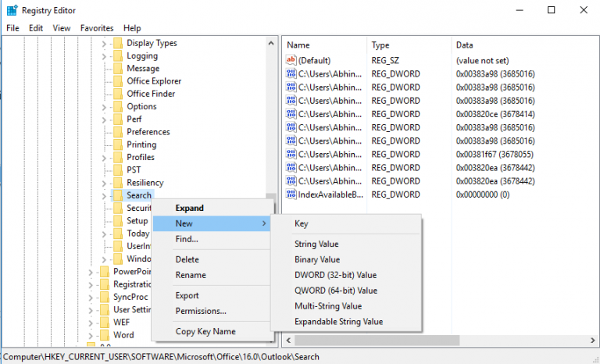The height and width of the screenshot is (364, 600).
Task: Click DWORD icon of row with 0x00381f67
Action: point(291,154)
